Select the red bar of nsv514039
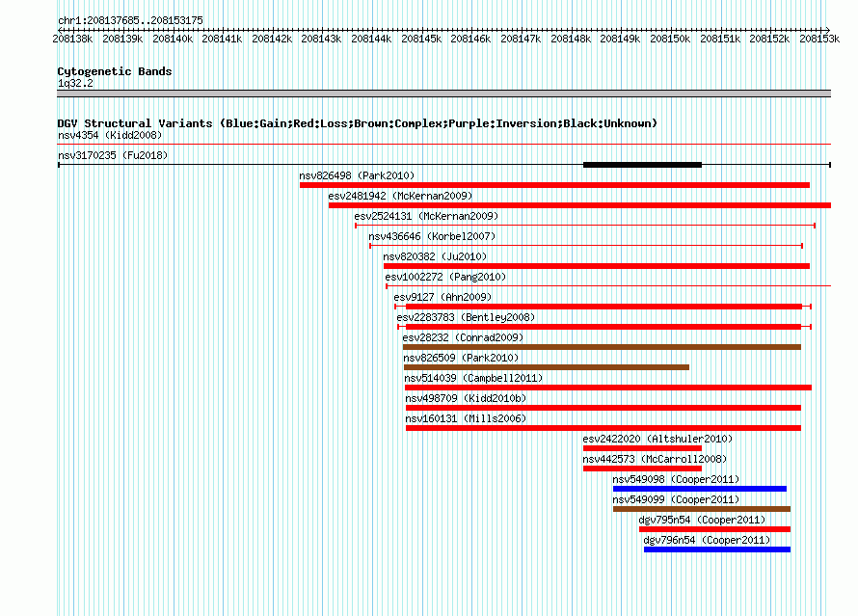 coord(608,388)
